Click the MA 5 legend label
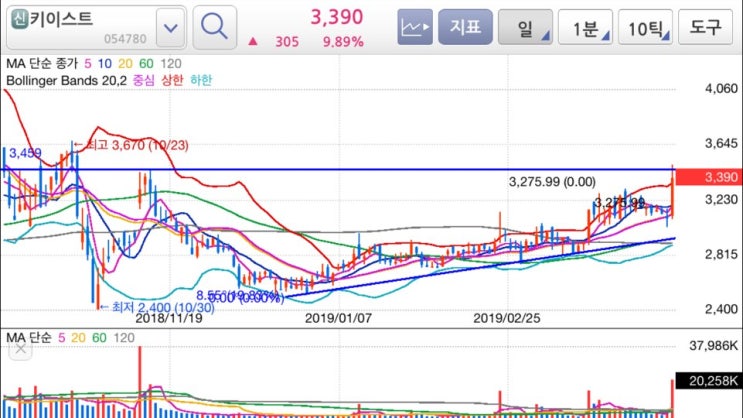The height and width of the screenshot is (418, 743). 88,64
